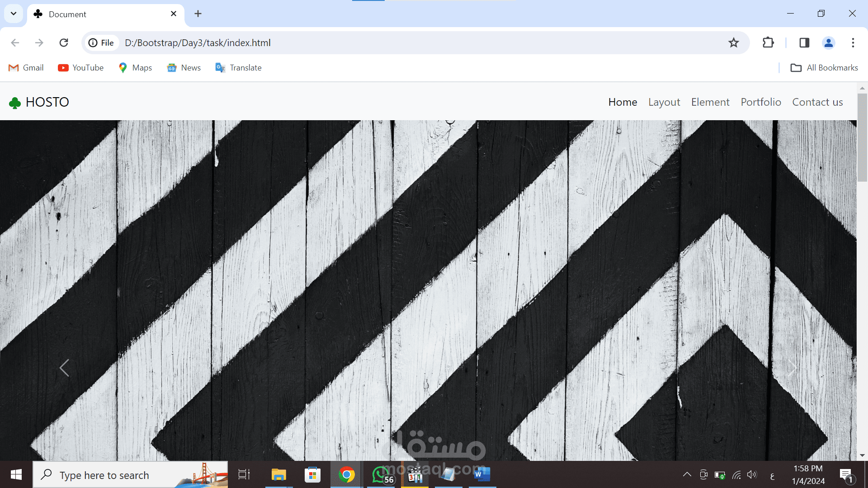This screenshot has width=868, height=488.
Task: Open Chrome three-dot menu
Action: pyautogui.click(x=853, y=42)
